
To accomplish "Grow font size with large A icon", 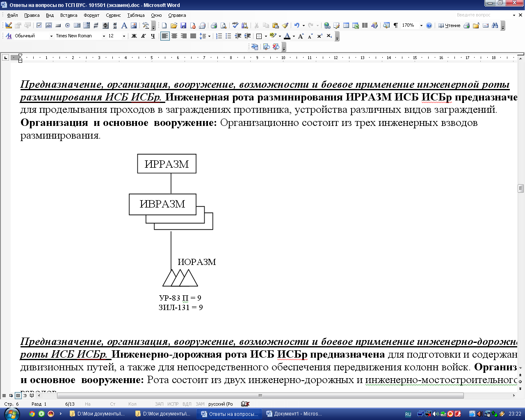I will [301, 36].
